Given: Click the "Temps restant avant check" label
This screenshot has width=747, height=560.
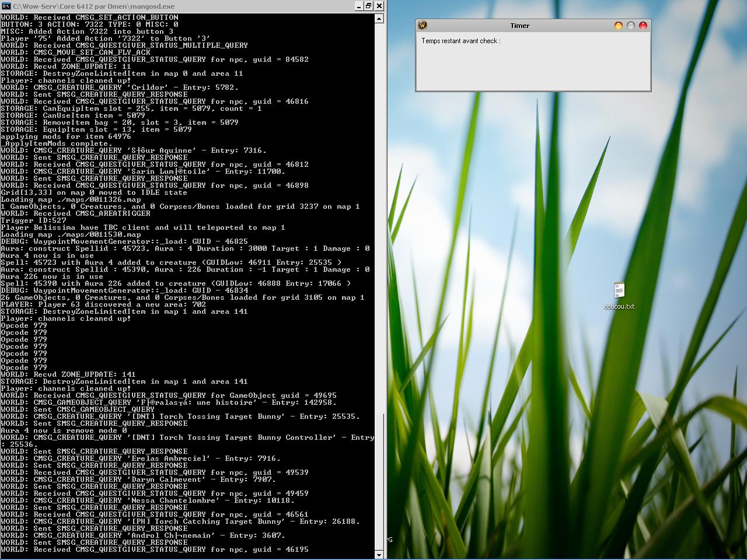Looking at the screenshot, I should (x=461, y=41).
